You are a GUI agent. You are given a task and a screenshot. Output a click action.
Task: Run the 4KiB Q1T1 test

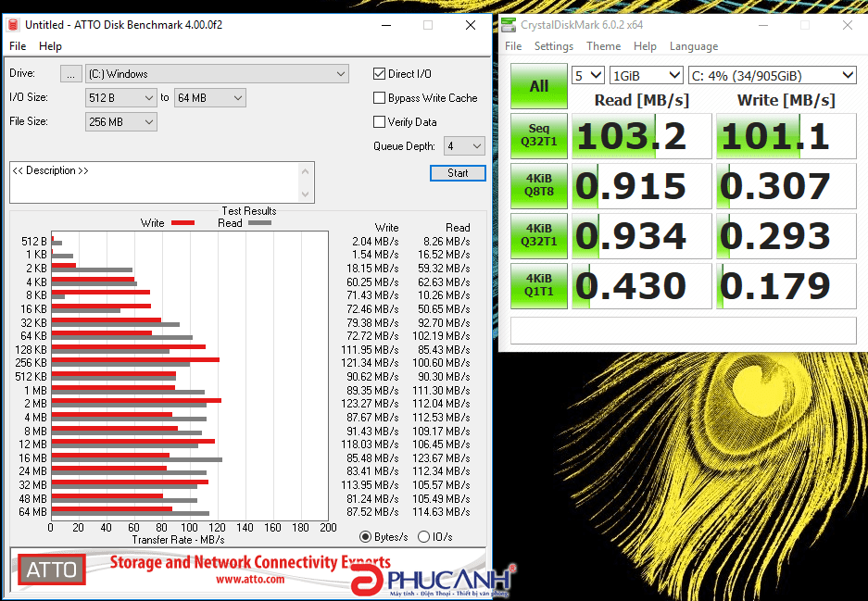[x=538, y=285]
